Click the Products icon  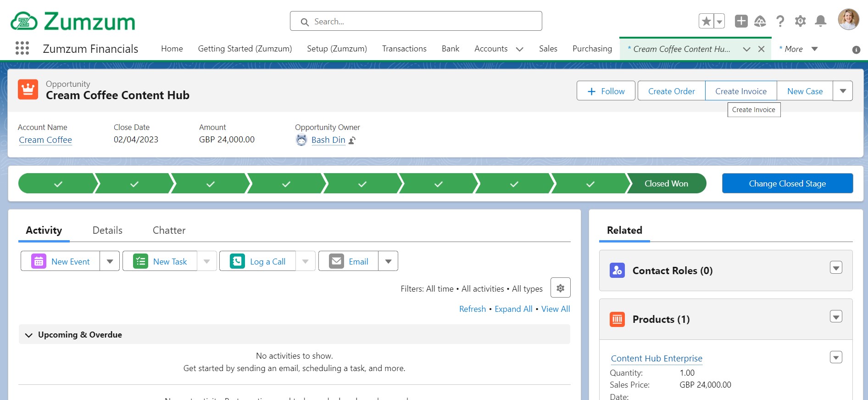click(x=617, y=319)
